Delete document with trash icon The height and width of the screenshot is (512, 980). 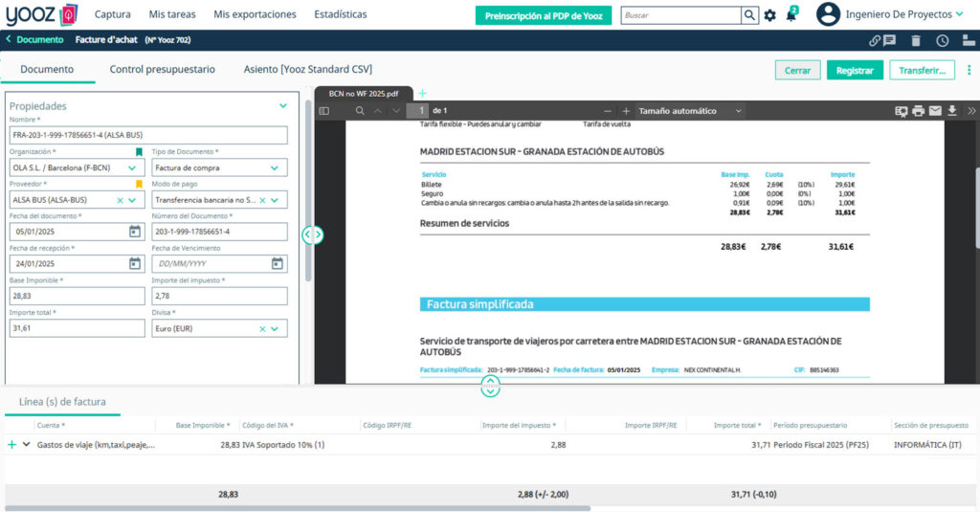[x=916, y=40]
